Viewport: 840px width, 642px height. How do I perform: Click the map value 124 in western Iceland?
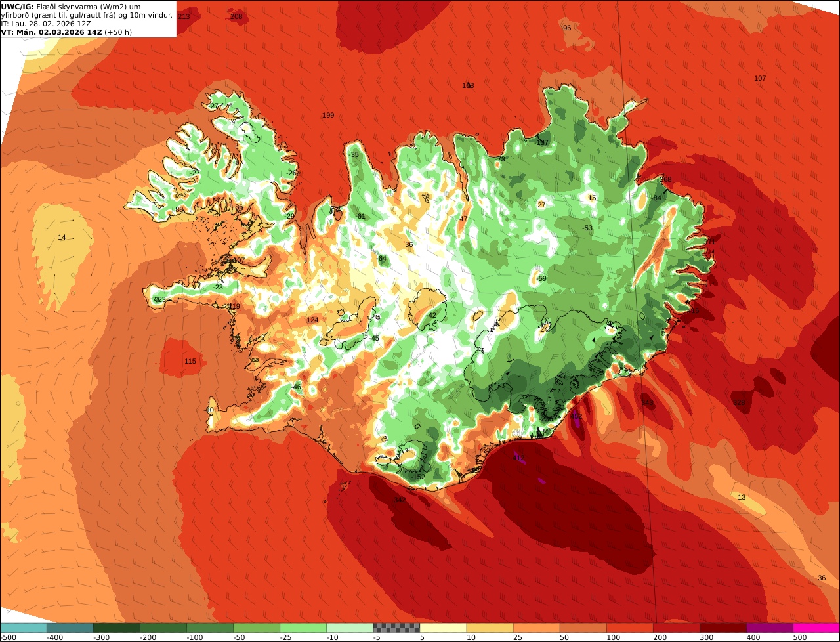(312, 320)
